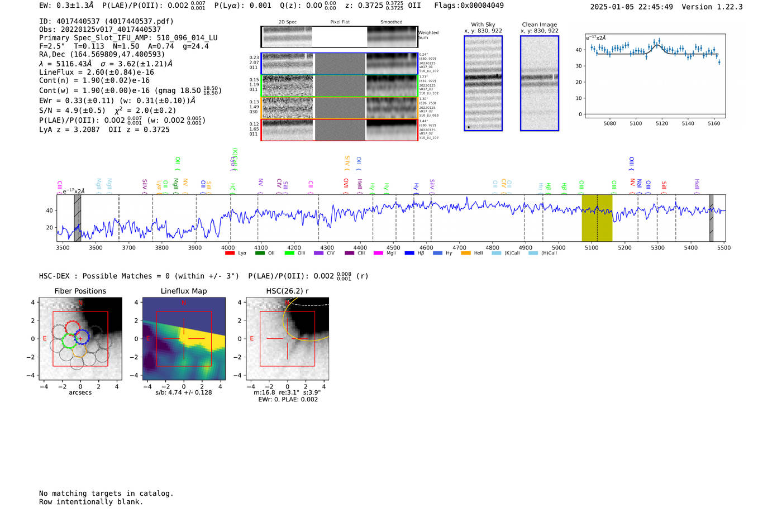The width and height of the screenshot is (782, 532).
Task: Click the Lineflux Map panel
Action: [x=184, y=339]
